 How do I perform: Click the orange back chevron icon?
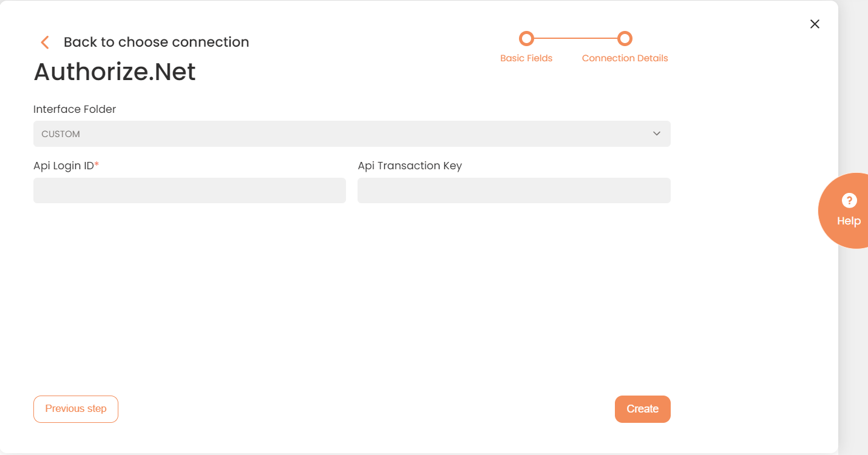click(44, 42)
